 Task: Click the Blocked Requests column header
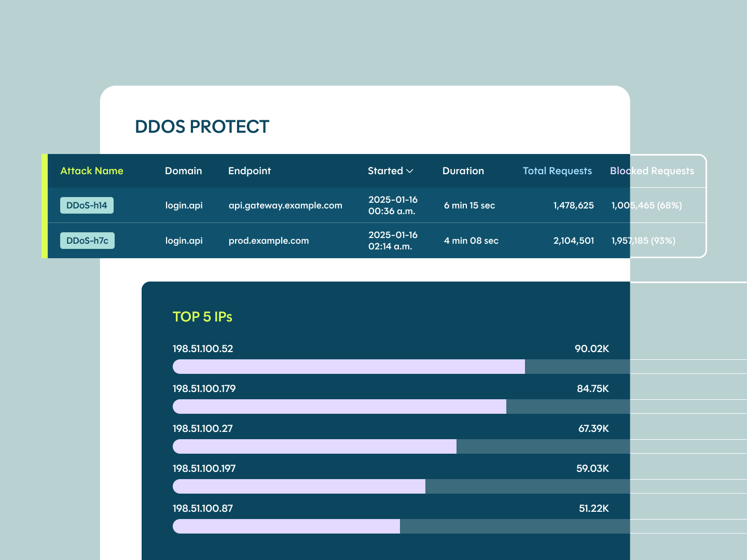pyautogui.click(x=652, y=171)
